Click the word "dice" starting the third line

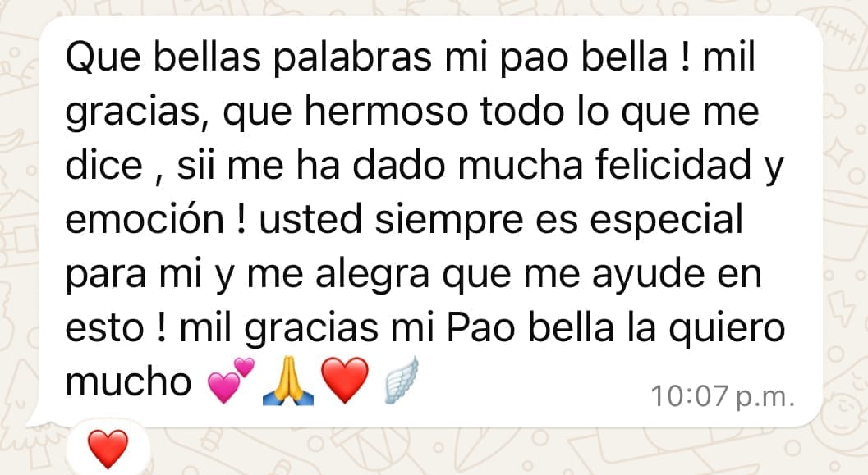[103, 164]
